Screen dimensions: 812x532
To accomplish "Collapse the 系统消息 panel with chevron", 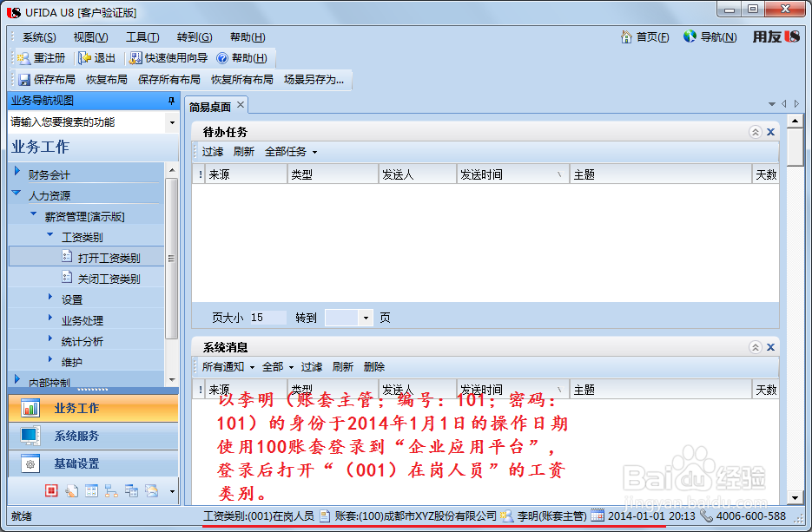I will click(756, 347).
